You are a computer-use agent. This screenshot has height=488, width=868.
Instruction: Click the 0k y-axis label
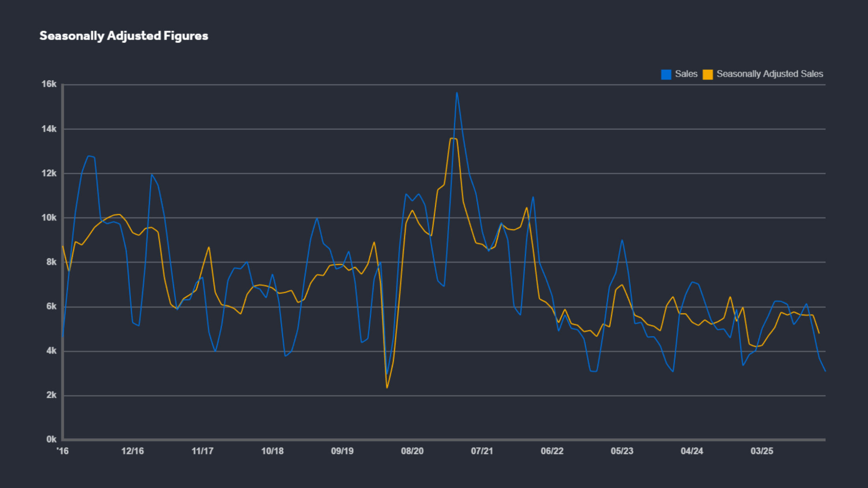[51, 439]
